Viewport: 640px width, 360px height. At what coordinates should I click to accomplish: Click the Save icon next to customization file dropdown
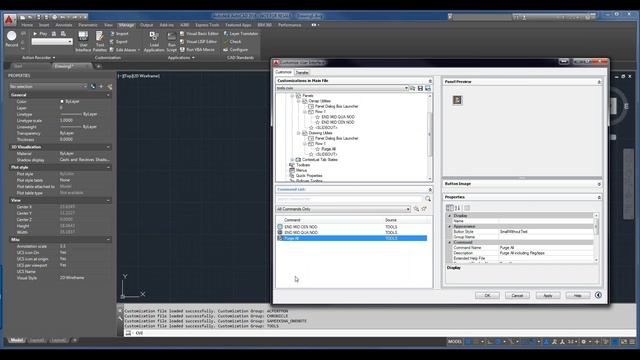click(420, 88)
